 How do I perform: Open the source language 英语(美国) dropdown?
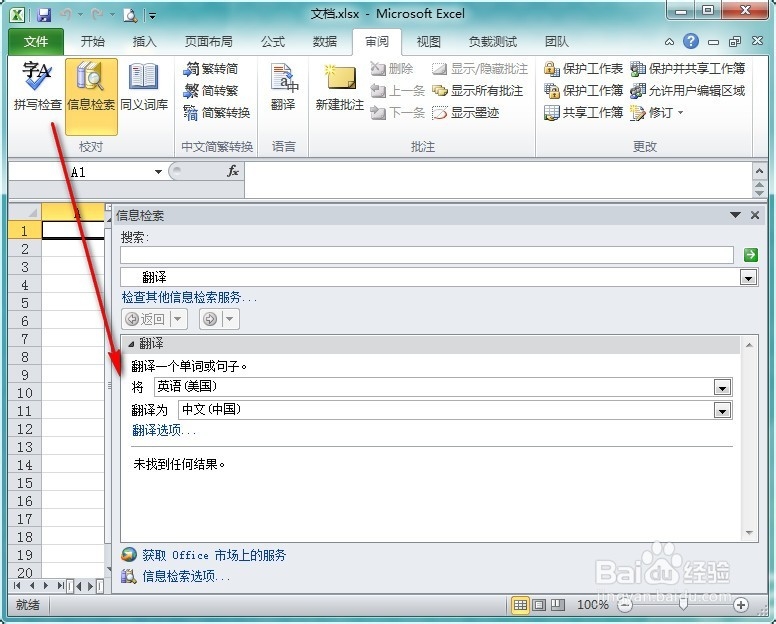(x=723, y=388)
